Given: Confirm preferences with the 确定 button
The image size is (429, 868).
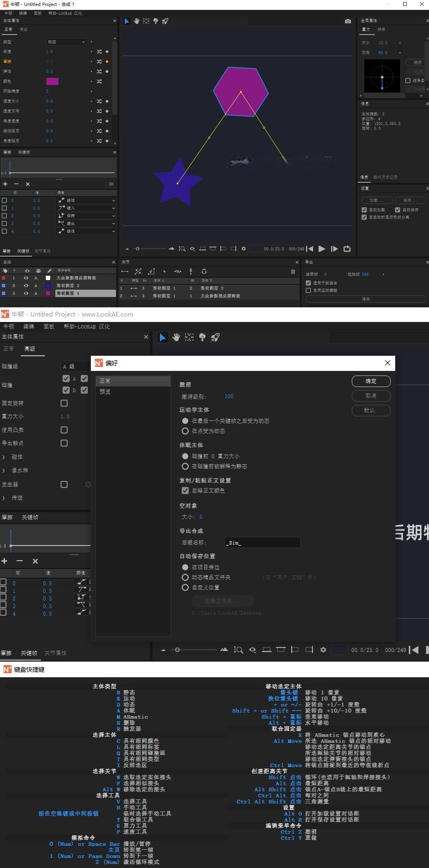Looking at the screenshot, I should pyautogui.click(x=371, y=381).
